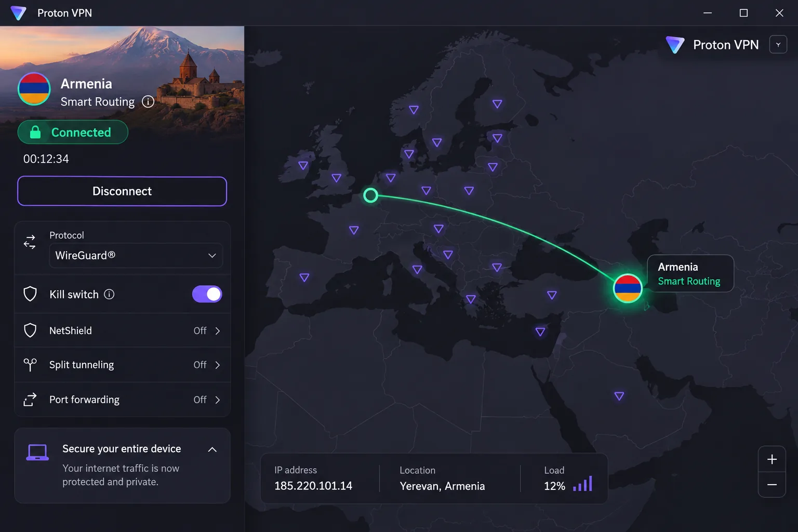The image size is (798, 532).
Task: Open the WireGuard protocol dropdown
Action: point(136,256)
